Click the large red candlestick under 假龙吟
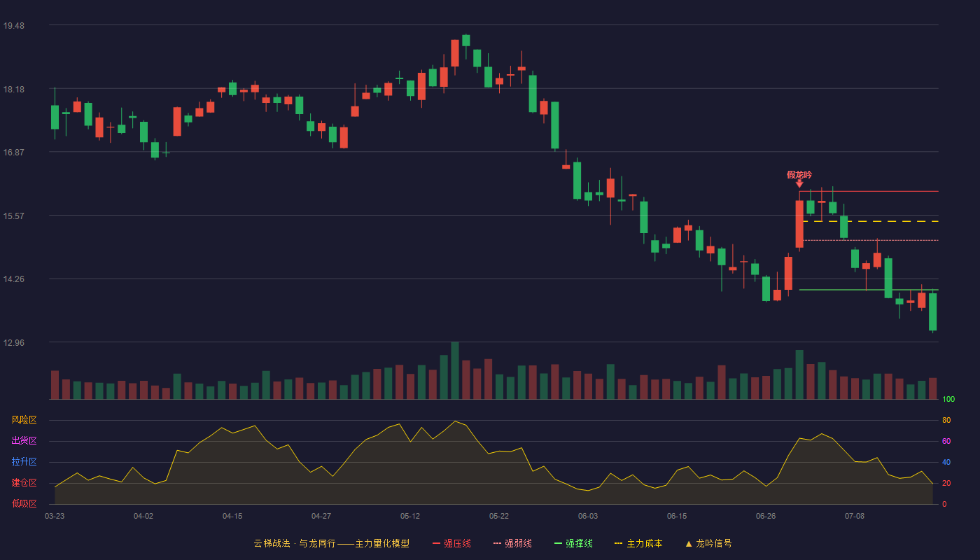 (799, 224)
